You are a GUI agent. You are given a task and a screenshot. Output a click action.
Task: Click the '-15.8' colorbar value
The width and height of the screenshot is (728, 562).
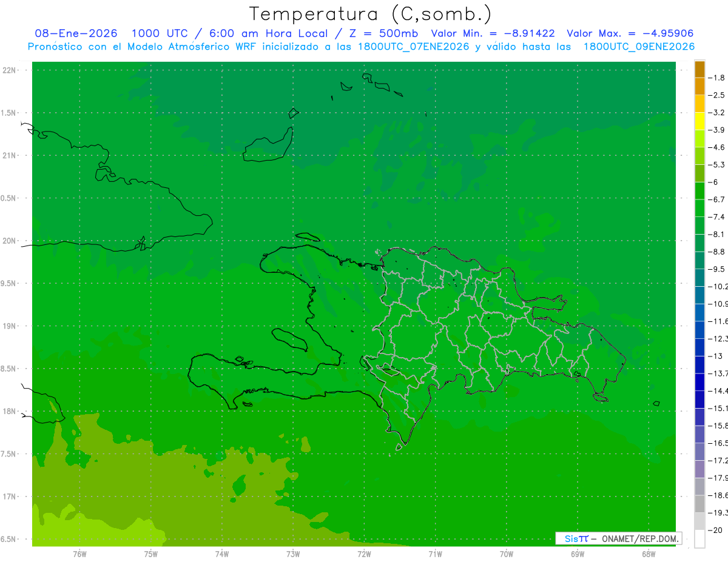tap(718, 426)
